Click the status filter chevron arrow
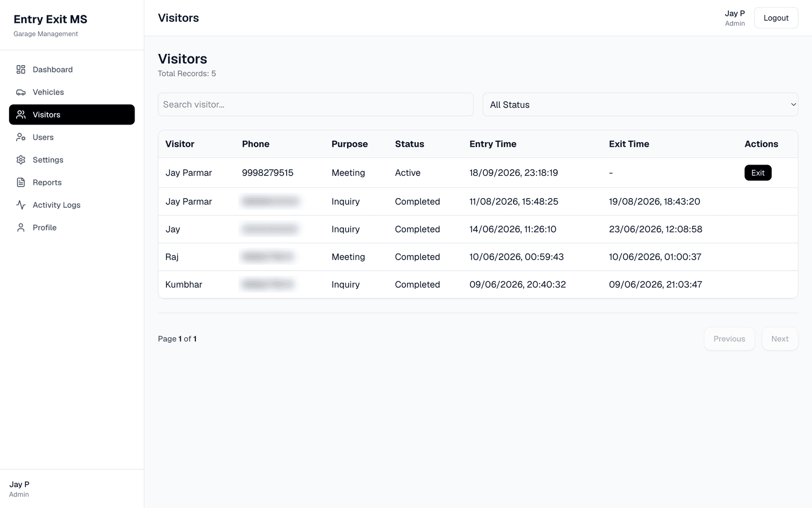The width and height of the screenshot is (812, 508). [793, 105]
